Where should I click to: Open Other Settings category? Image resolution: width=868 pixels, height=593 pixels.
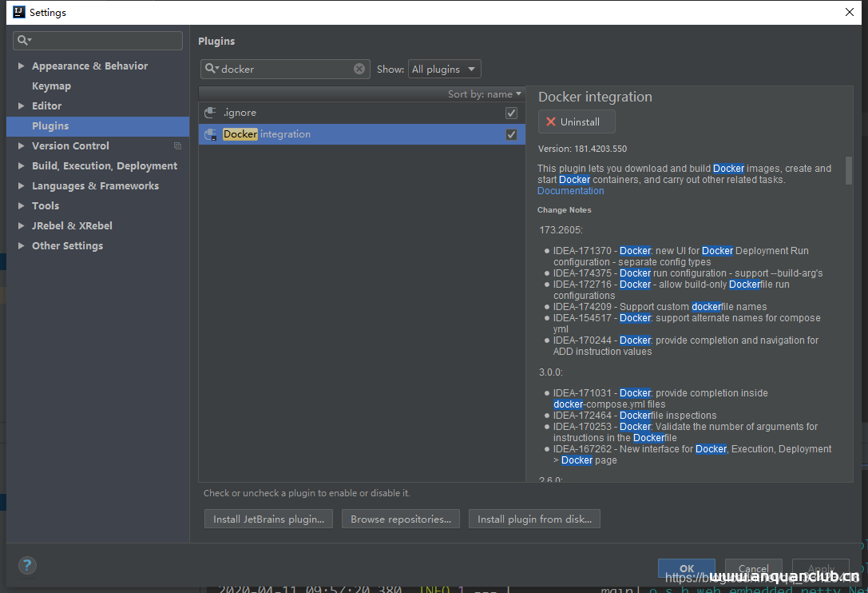coord(68,245)
